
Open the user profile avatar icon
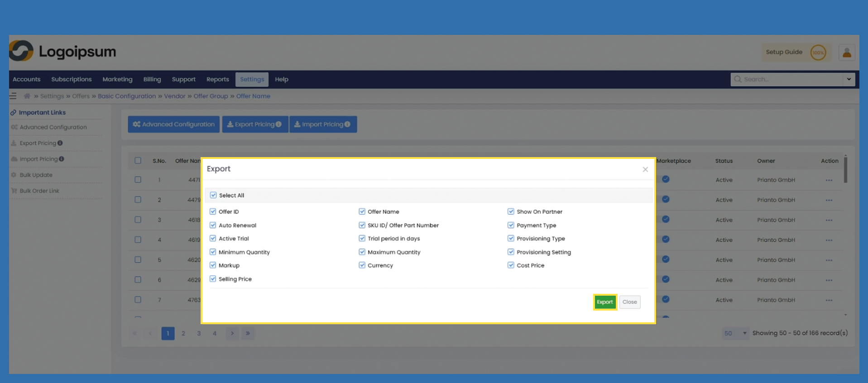pos(846,53)
